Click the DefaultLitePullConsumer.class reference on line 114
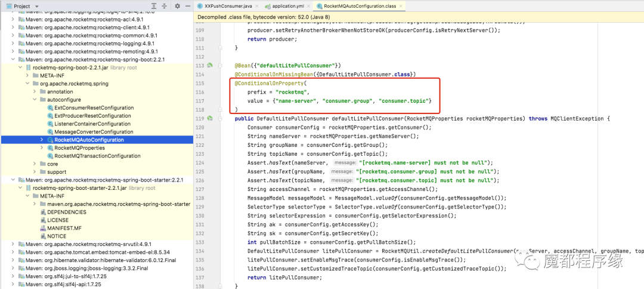Screen dimensions: 644x289 366,75
